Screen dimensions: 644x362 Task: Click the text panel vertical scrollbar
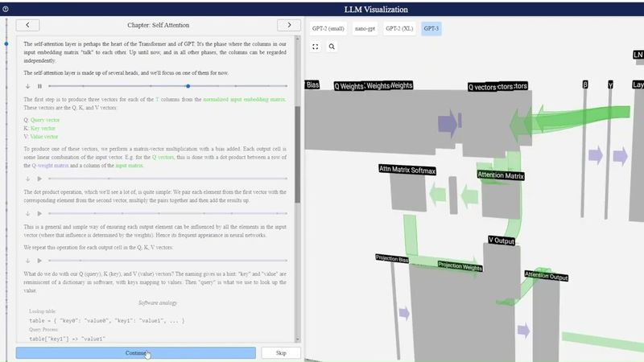298,154
